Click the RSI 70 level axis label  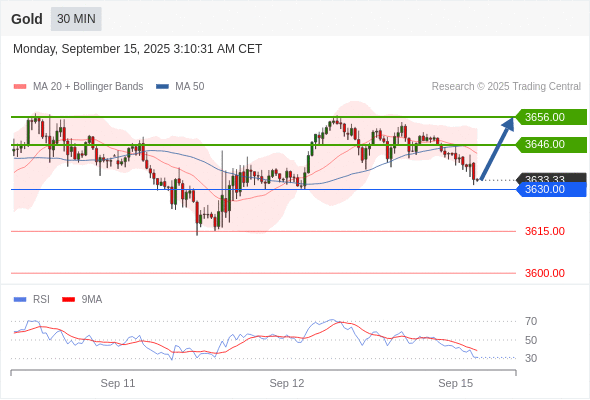[531, 321]
